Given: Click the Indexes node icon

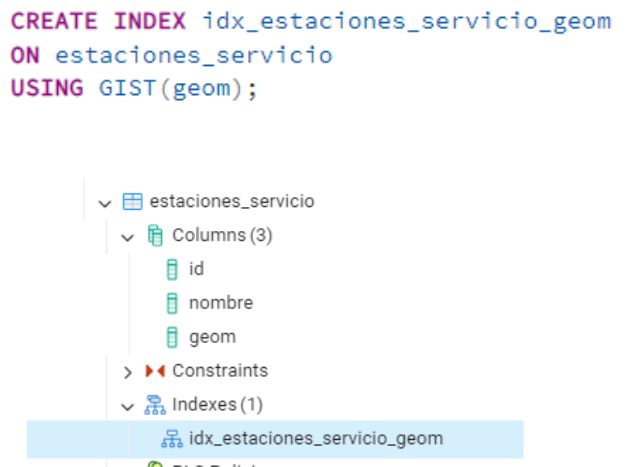Looking at the screenshot, I should coord(155,405).
